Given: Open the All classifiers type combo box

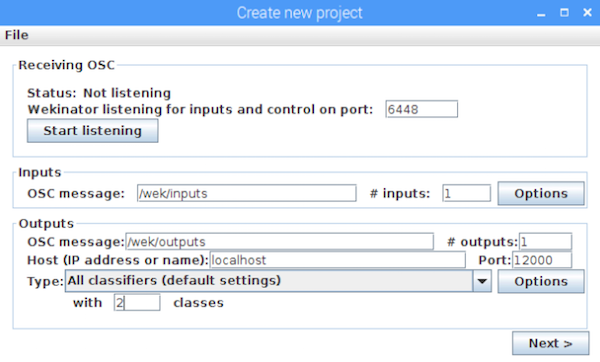Looking at the screenshot, I should pos(278,281).
